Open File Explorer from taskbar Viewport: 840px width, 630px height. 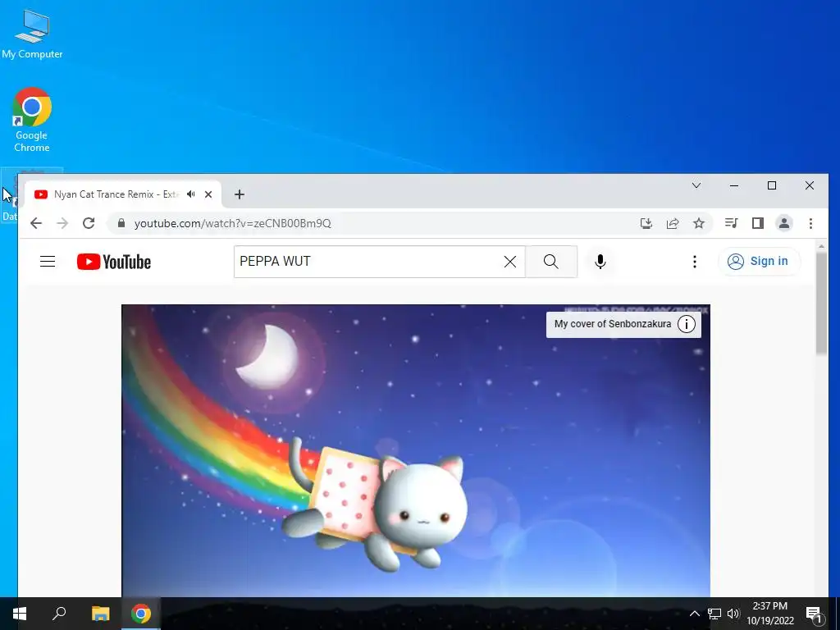tap(100, 614)
